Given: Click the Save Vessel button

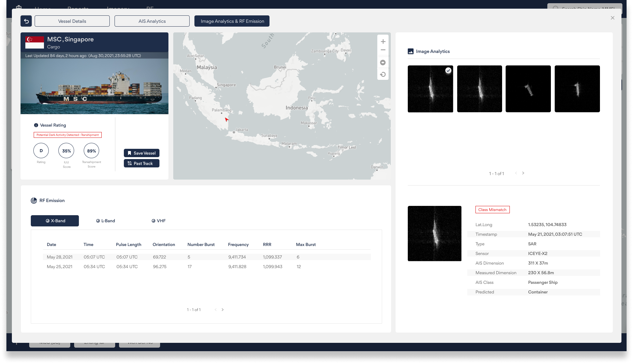Looking at the screenshot, I should [x=141, y=153].
